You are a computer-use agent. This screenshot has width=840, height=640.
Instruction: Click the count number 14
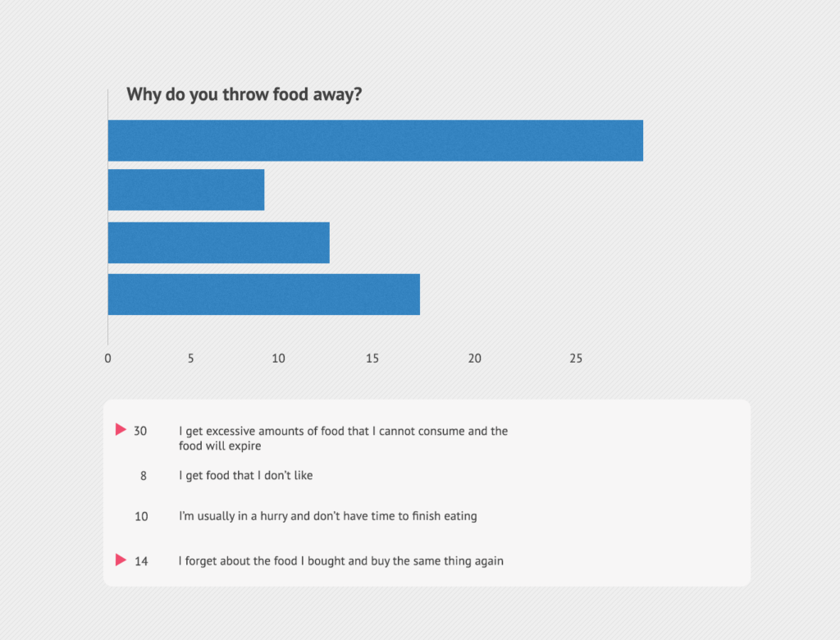coord(141,562)
